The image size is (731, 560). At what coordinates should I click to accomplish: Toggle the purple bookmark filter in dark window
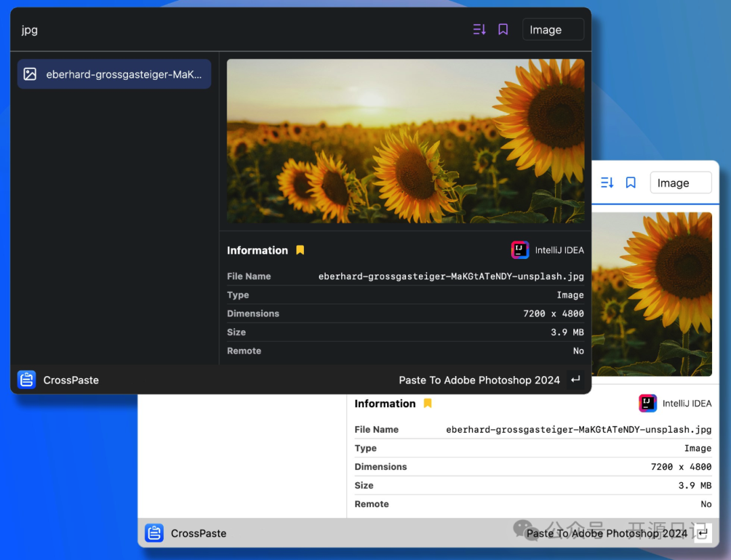click(x=503, y=30)
